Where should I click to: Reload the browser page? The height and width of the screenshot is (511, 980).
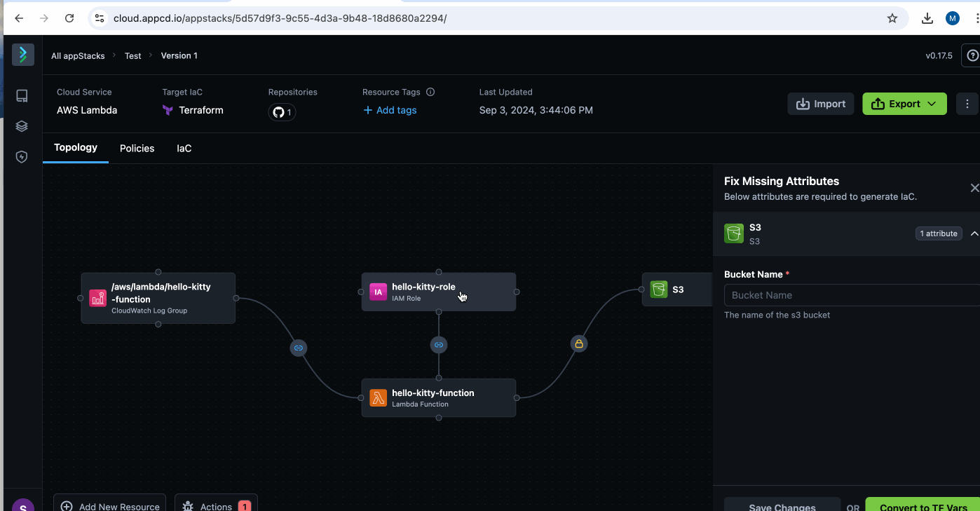click(x=69, y=18)
